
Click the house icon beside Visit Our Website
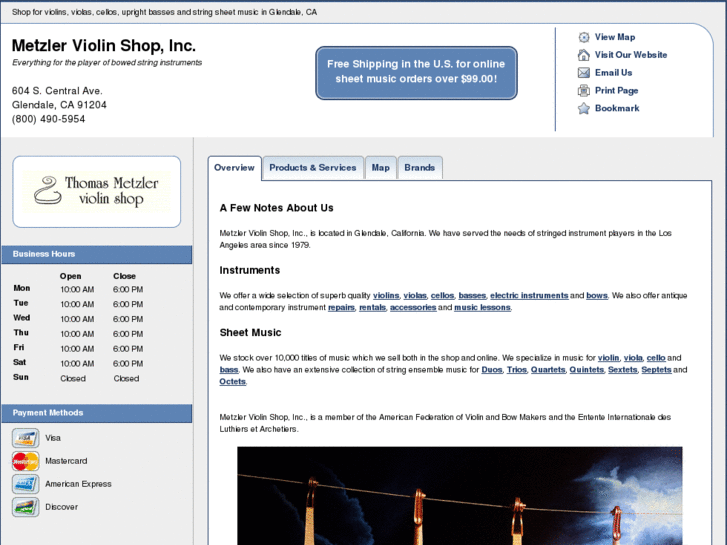[x=584, y=55]
